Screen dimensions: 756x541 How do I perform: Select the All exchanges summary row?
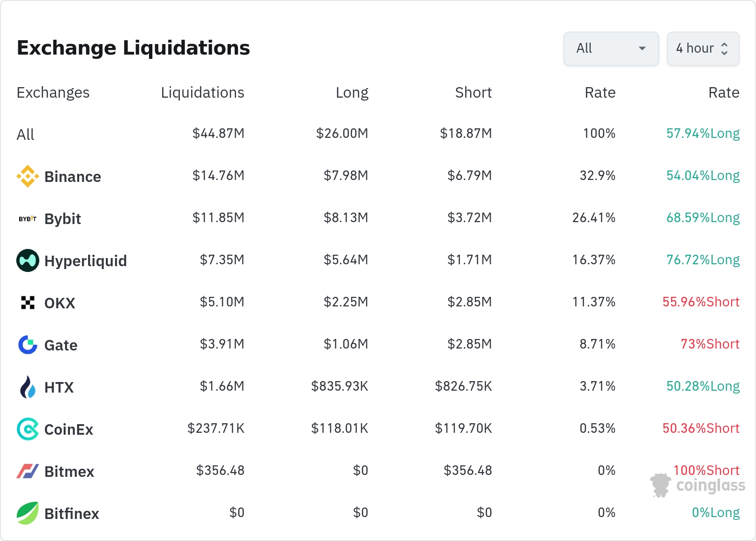coord(25,135)
